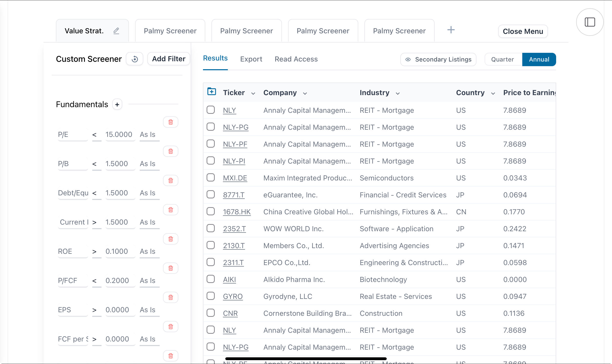Image resolution: width=612 pixels, height=364 pixels.
Task: Open the 2130.T ticker link
Action: [x=234, y=246]
